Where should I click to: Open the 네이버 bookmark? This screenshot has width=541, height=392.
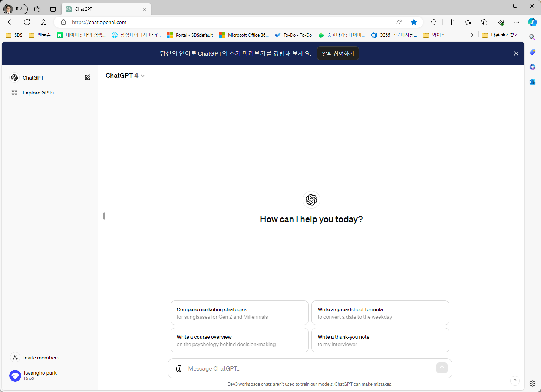point(81,35)
